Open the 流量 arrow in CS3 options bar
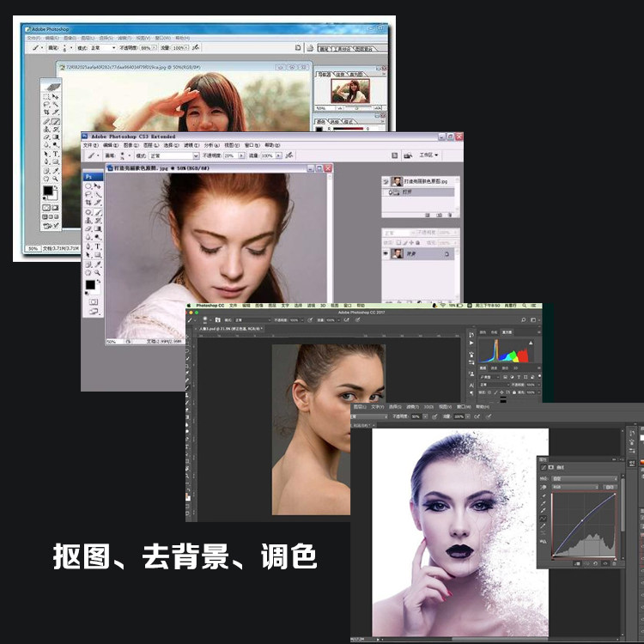 click(278, 155)
